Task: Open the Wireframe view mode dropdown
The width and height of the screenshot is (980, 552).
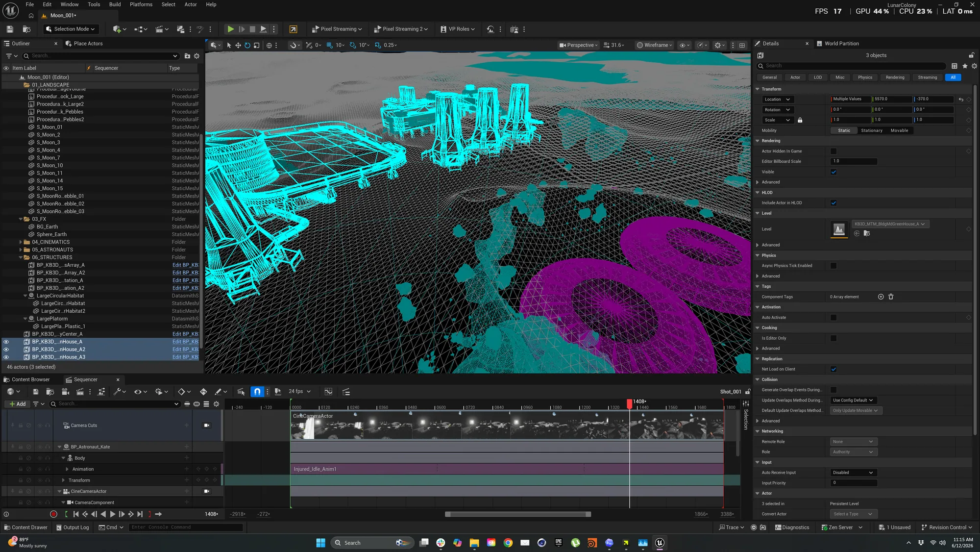Action: tap(654, 45)
